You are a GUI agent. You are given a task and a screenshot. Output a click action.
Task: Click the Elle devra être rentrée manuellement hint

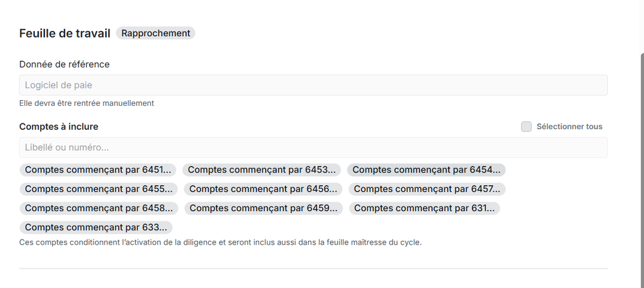point(87,103)
